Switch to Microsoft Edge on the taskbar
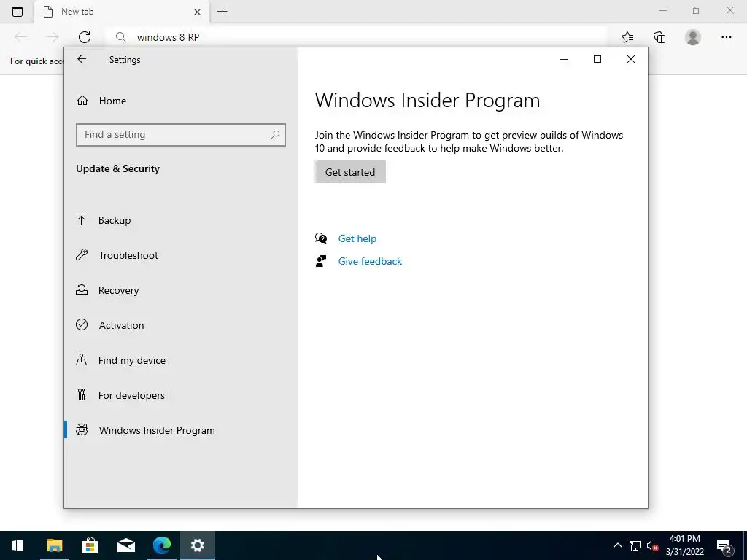 pyautogui.click(x=162, y=545)
